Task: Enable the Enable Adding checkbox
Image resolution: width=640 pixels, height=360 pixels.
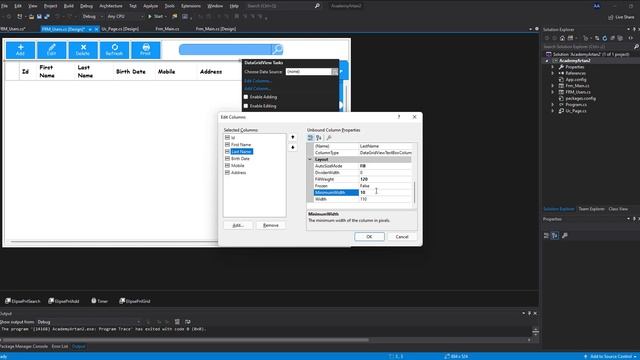Action: pos(246,97)
